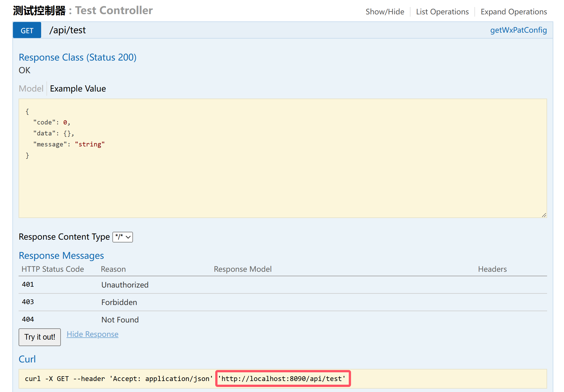The height and width of the screenshot is (392, 564).
Task: Click the Response Class (Status 200) heading
Action: (77, 57)
